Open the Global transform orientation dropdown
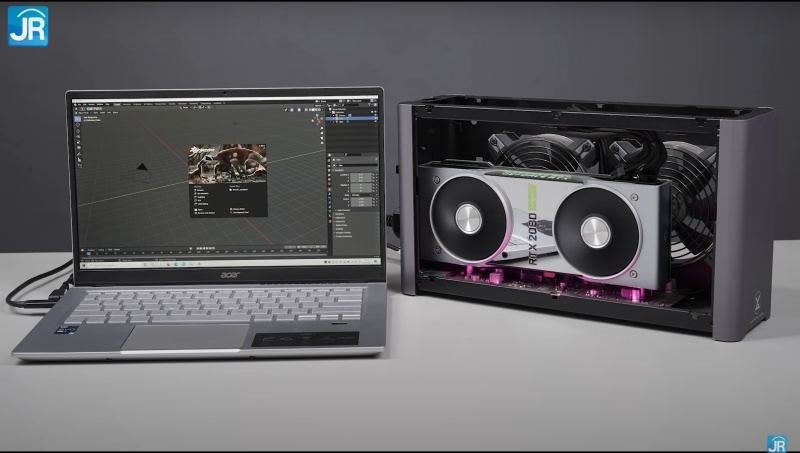The width and height of the screenshot is (800, 453). 185,108
